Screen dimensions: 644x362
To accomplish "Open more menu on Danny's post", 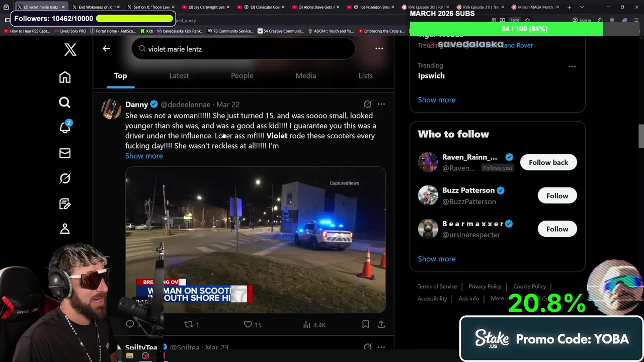I will click(x=381, y=104).
